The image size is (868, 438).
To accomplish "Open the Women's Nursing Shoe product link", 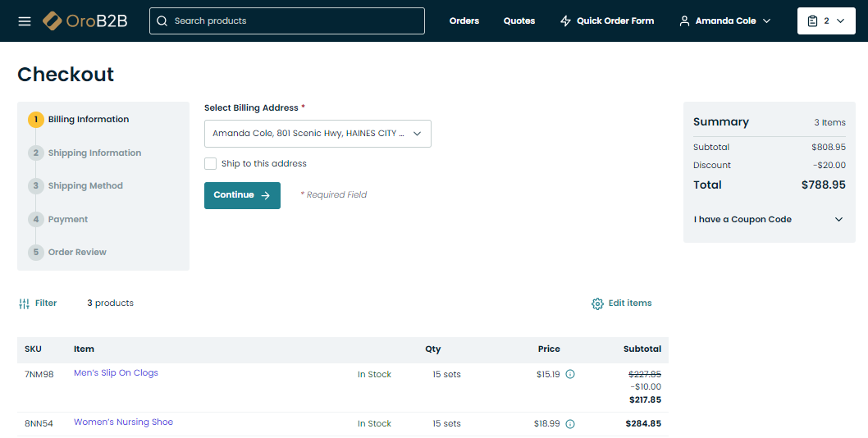I will pyautogui.click(x=123, y=422).
